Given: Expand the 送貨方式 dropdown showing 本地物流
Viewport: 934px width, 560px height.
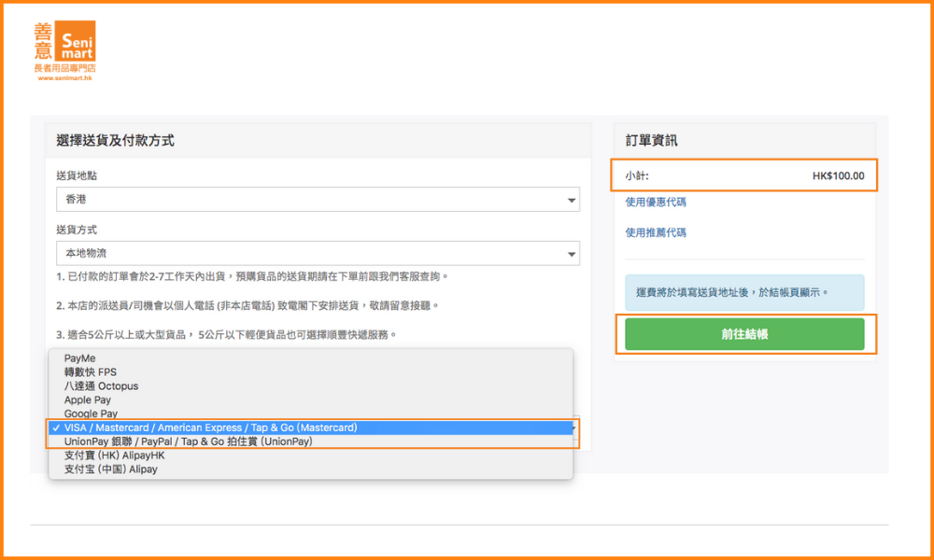Looking at the screenshot, I should coord(318,254).
